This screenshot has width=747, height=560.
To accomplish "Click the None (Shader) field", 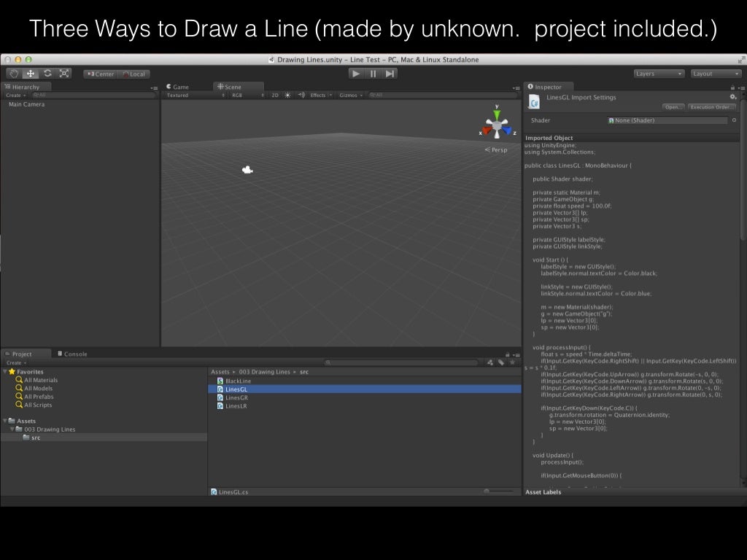I will pos(667,120).
